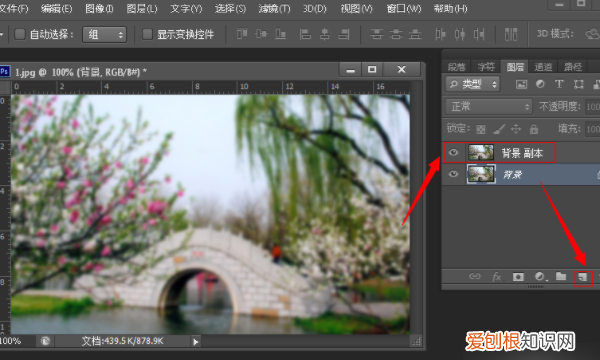Switch to 路径 paths tab
Image resolution: width=600 pixels, height=360 pixels.
[573, 67]
